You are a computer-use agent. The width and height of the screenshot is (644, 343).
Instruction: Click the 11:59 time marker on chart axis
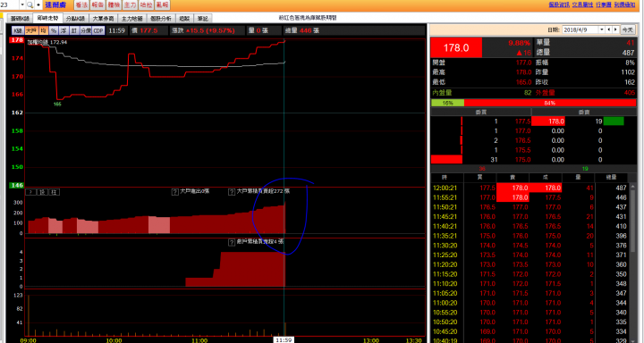284,339
